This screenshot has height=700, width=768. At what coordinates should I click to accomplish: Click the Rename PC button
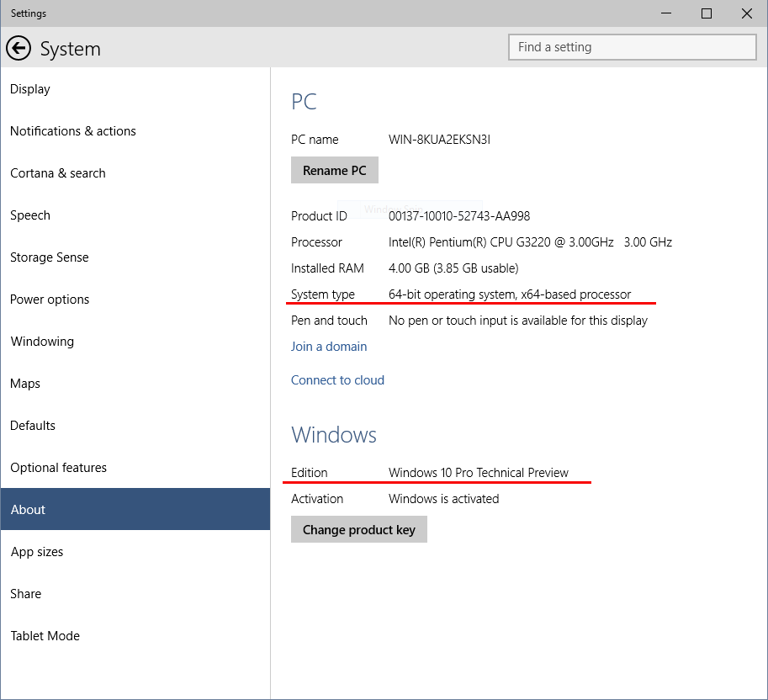tap(335, 171)
